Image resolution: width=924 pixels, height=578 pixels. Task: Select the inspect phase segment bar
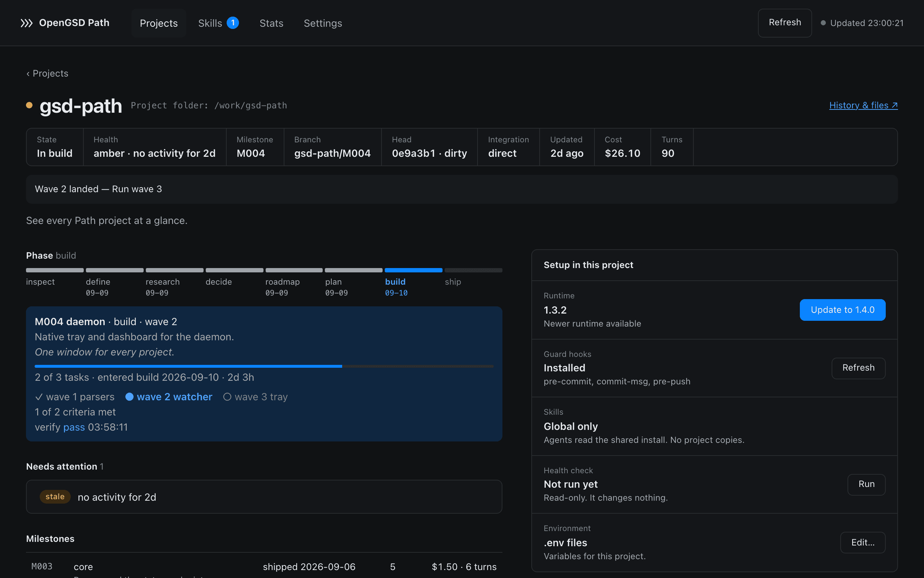(x=55, y=270)
